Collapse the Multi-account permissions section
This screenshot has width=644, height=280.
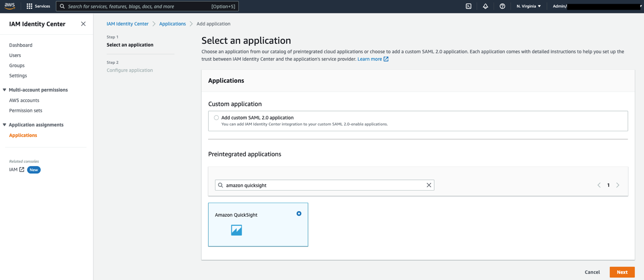point(5,90)
